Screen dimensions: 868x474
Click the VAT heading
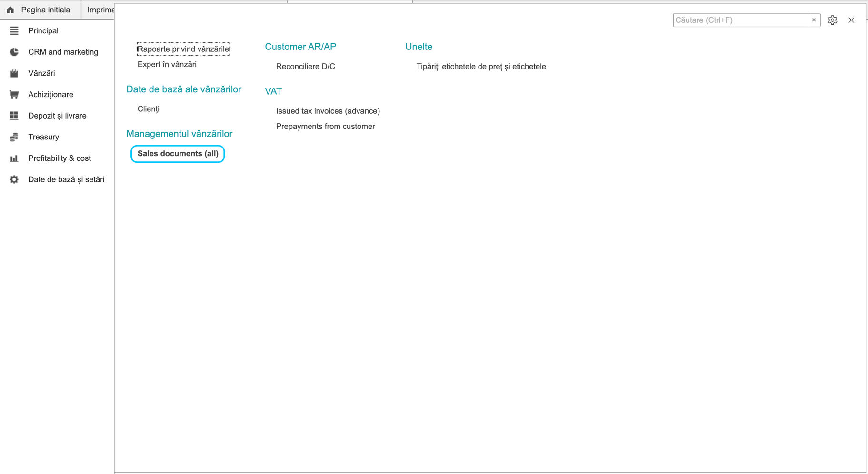273,91
